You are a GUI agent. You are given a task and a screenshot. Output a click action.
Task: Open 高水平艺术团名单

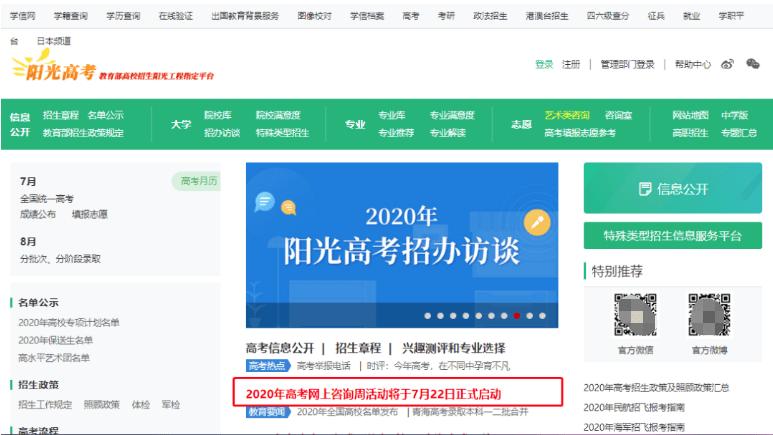[x=54, y=358]
